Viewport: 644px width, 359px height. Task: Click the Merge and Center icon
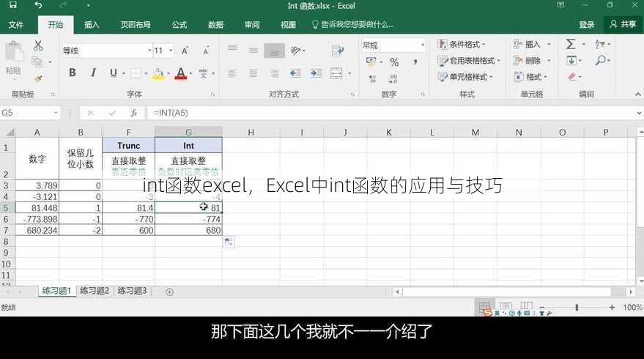click(336, 73)
